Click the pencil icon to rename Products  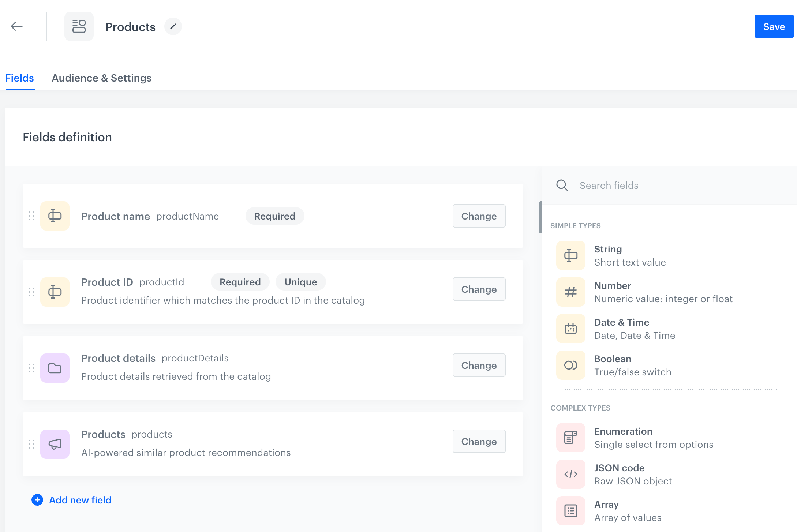173,26
